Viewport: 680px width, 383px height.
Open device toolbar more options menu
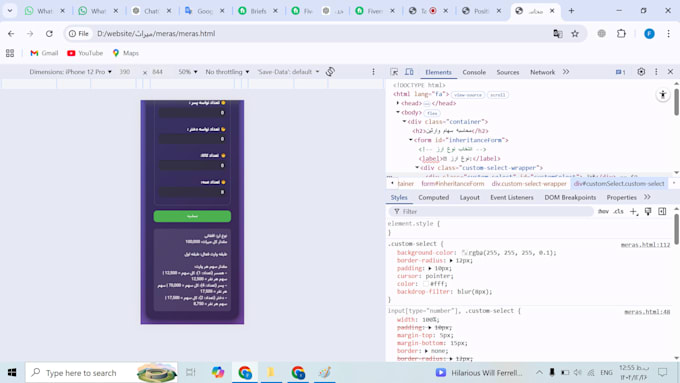click(x=373, y=72)
